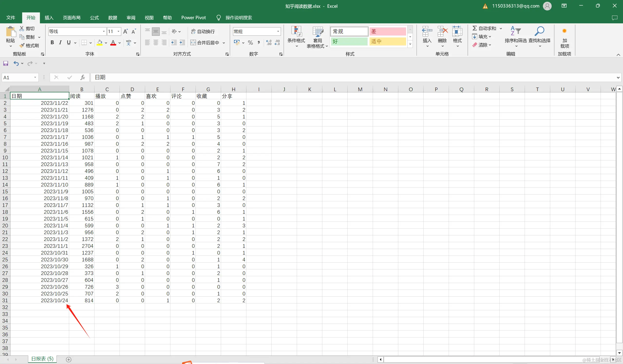
Task: Apply the green 好 cell style
Action: (349, 42)
